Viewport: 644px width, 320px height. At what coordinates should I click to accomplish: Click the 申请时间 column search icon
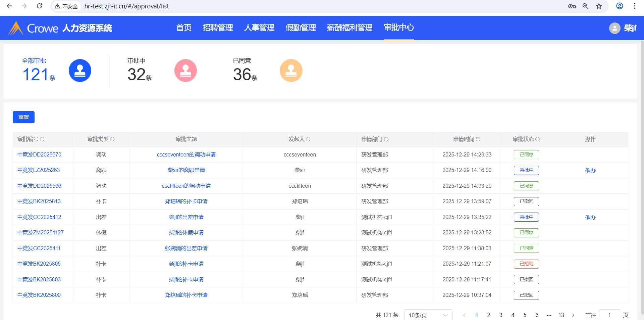tap(478, 139)
